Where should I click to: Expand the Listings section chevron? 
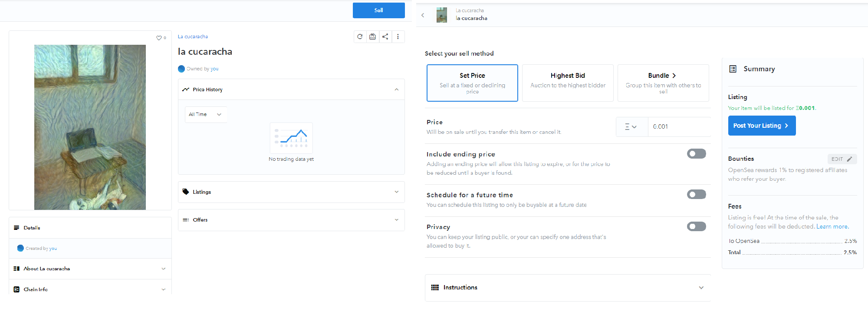tap(396, 192)
